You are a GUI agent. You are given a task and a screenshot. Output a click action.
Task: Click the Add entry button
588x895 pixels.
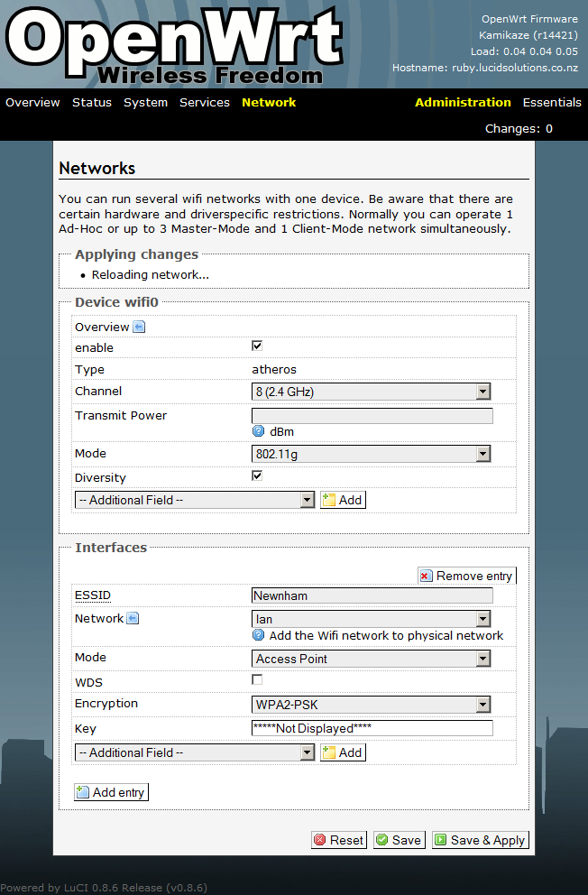tap(111, 792)
